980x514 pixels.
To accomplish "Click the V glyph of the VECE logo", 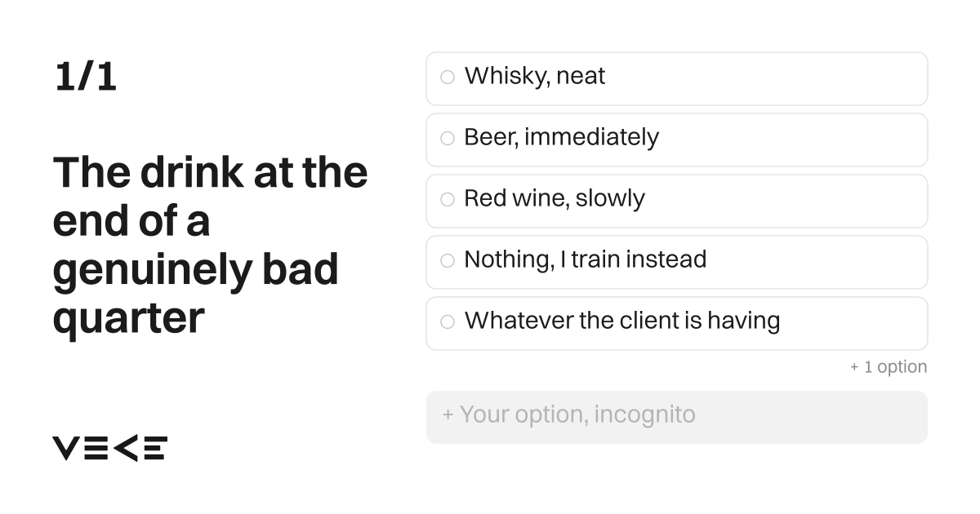I will [x=66, y=448].
